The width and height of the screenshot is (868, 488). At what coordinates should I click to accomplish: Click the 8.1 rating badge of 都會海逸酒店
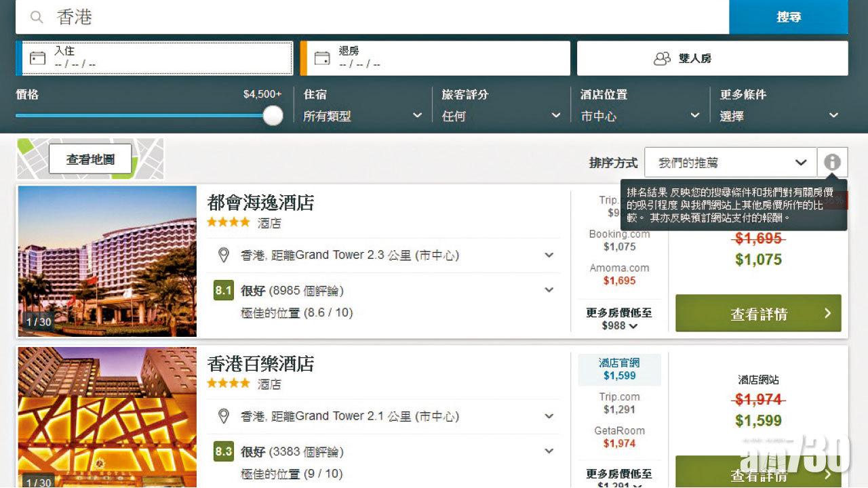pos(223,290)
